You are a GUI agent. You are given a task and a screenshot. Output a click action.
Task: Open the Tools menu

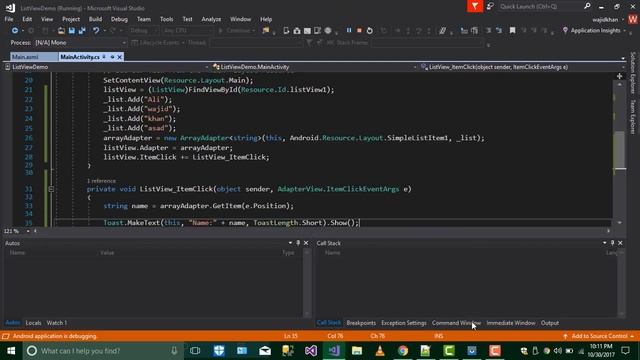pos(167,19)
